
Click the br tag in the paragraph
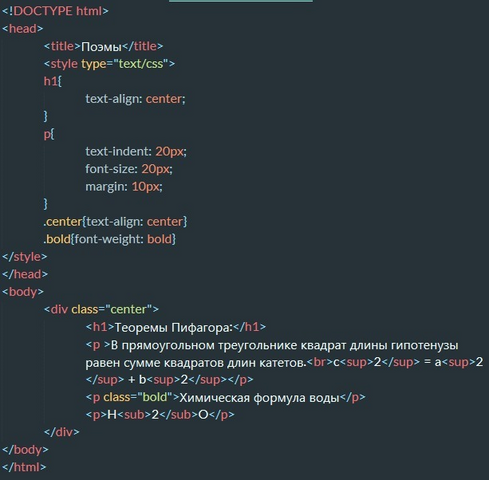(320, 362)
